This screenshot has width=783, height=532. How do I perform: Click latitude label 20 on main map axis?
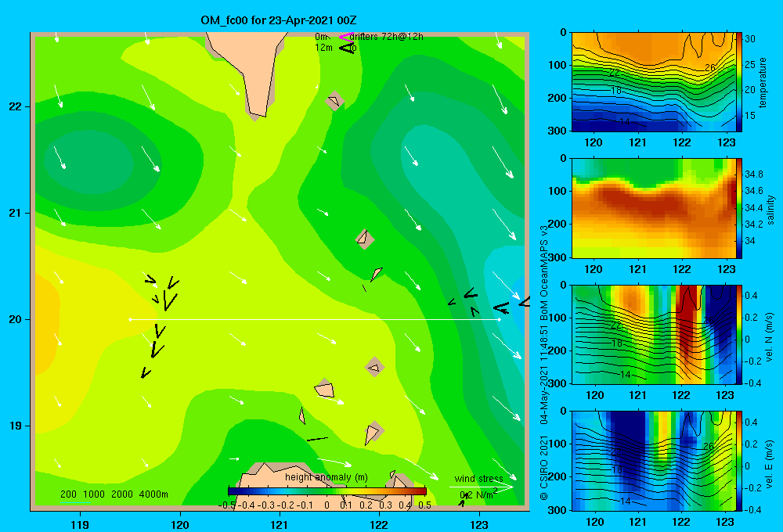pos(16,319)
